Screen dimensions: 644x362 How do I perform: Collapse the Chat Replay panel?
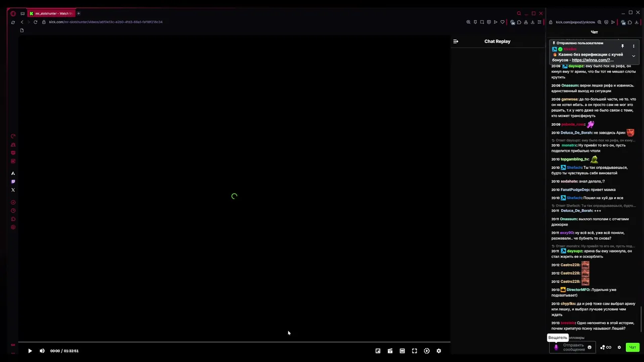click(456, 41)
